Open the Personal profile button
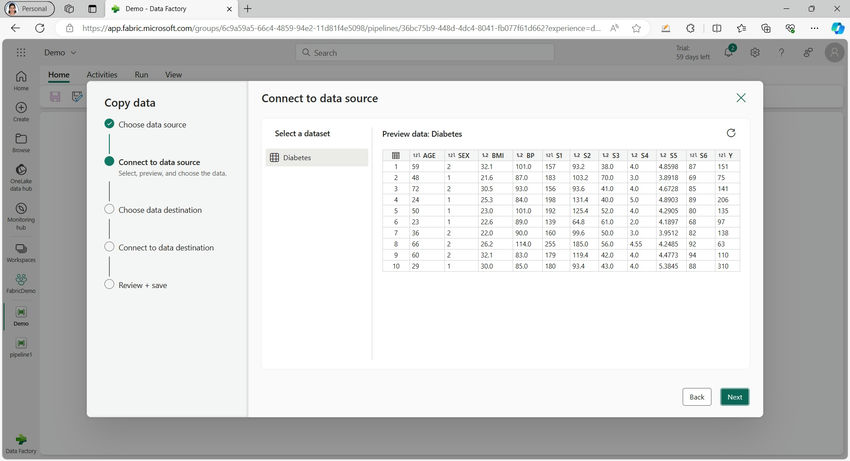Screen dimensions: 850x461 coord(30,9)
